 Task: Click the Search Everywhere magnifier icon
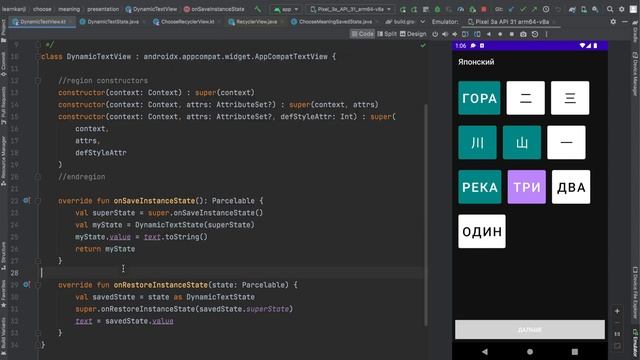coord(610,9)
